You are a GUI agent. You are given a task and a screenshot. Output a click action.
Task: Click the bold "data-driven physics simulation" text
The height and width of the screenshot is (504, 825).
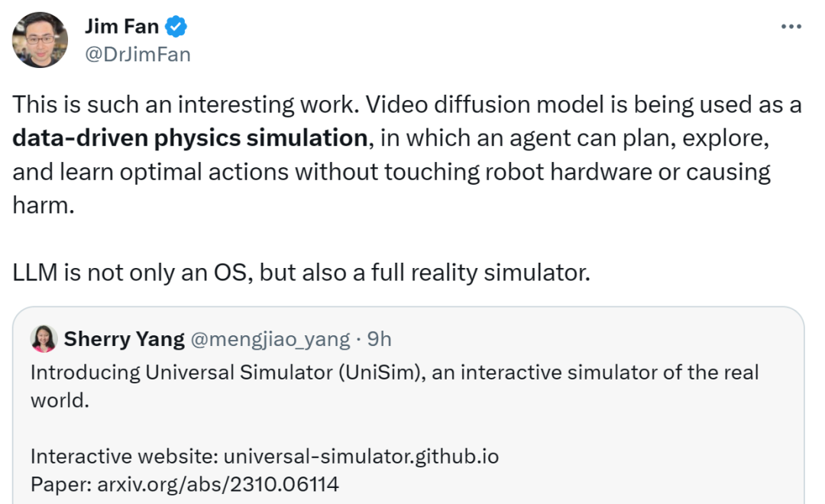(190, 138)
